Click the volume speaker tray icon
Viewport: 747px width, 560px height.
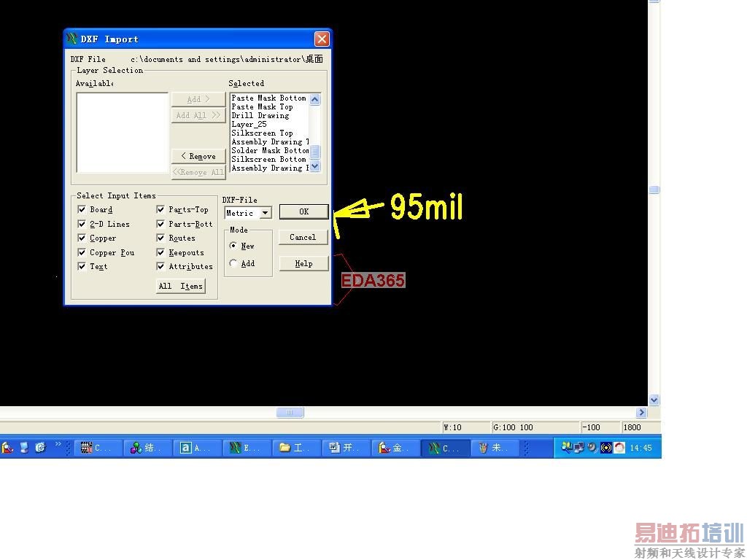tap(592, 448)
